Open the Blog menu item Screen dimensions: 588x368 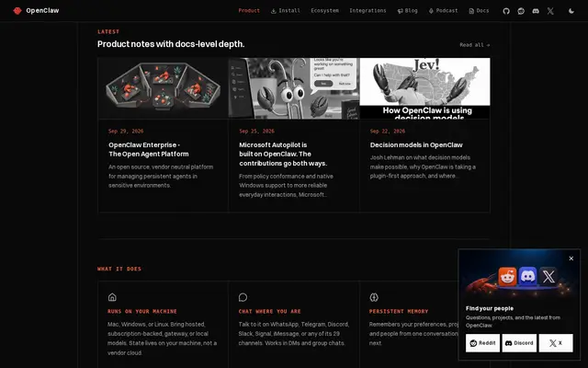(407, 10)
